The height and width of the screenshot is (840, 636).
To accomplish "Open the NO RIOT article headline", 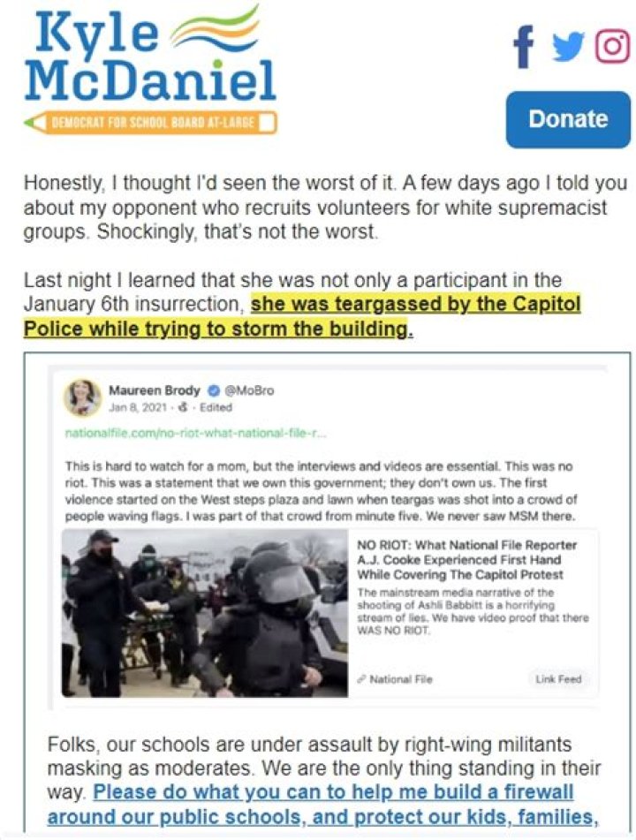I will 466,560.
